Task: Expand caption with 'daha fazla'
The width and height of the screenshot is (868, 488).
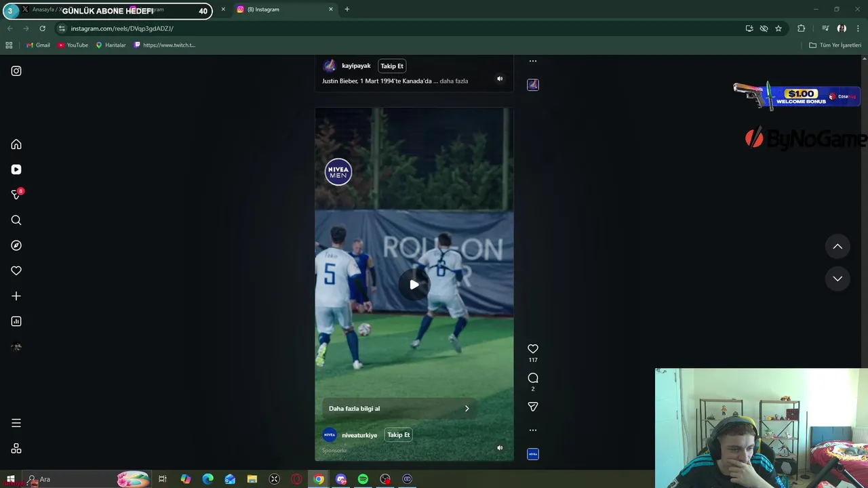Action: 454,81
